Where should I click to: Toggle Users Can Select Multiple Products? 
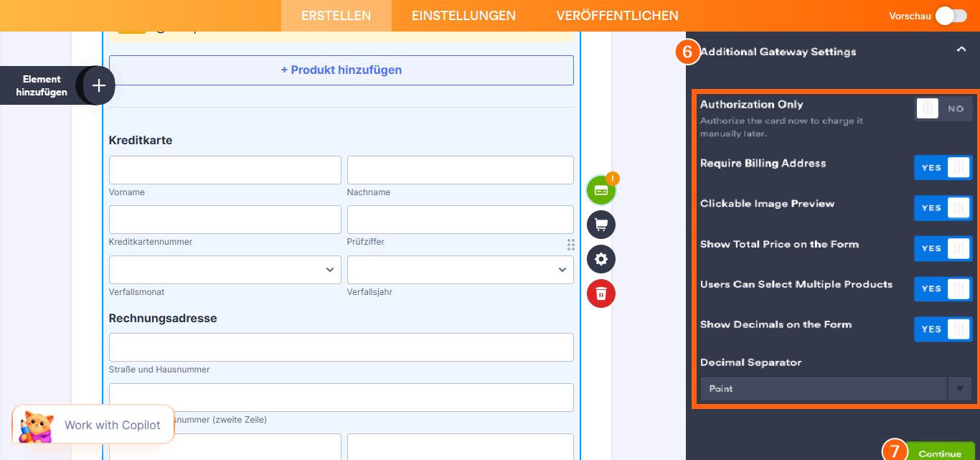943,288
